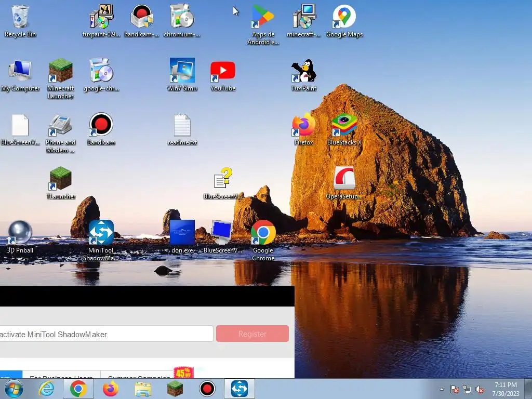
Task: Launch the Win7 Simu shortcut
Action: tap(182, 75)
